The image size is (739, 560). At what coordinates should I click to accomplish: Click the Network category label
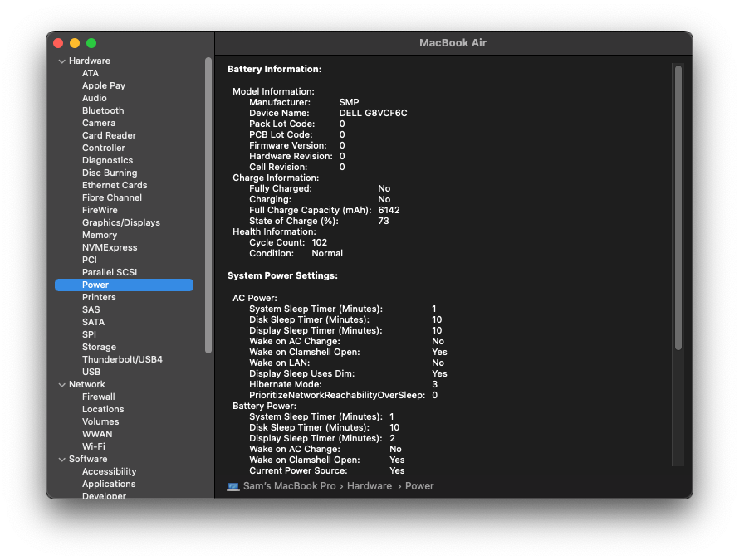(86, 384)
